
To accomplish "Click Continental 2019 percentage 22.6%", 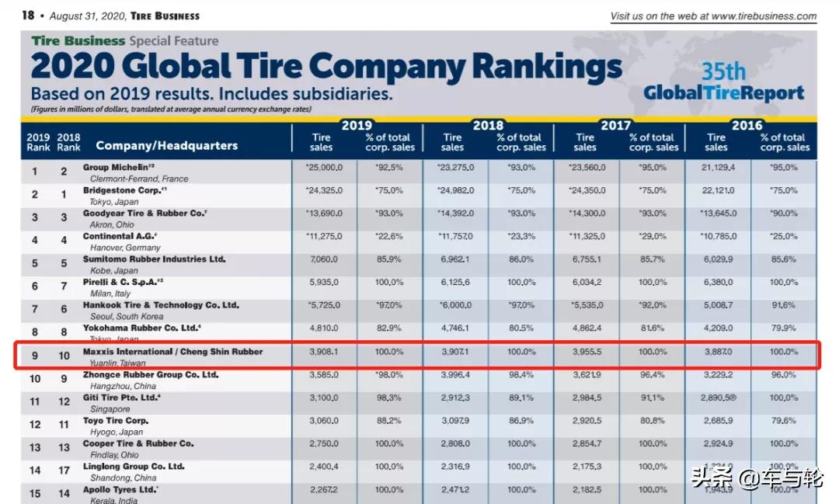I will coord(389,237).
